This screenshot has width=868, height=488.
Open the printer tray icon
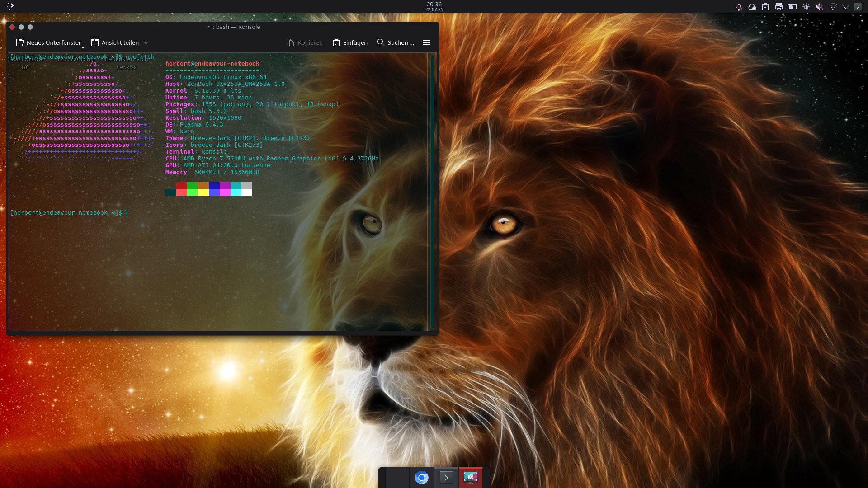[x=778, y=7]
